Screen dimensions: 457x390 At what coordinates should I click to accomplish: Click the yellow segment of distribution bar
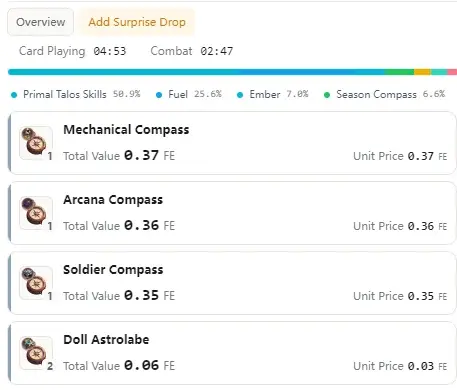pos(422,72)
